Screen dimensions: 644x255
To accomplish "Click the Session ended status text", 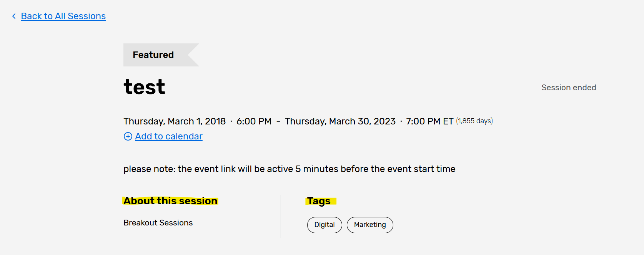I will click(x=569, y=88).
